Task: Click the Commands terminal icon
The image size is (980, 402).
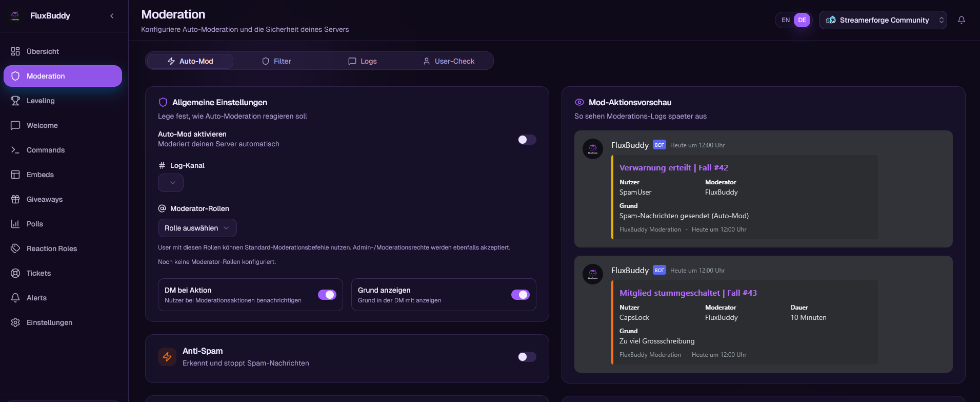Action: [15, 150]
